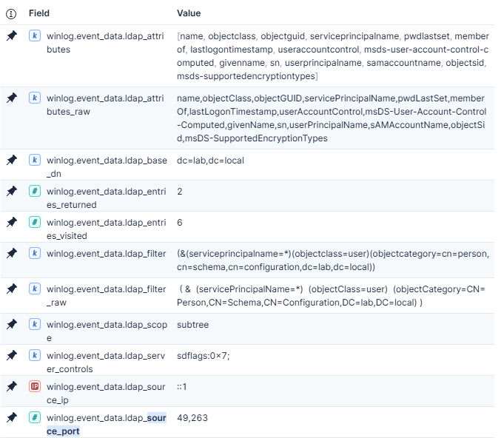
Task: Unpin the ldap_source_port field row
Action: (12, 417)
